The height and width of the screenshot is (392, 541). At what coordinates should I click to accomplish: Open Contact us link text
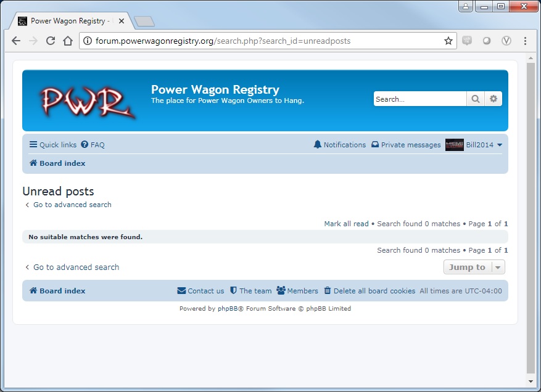(206, 291)
